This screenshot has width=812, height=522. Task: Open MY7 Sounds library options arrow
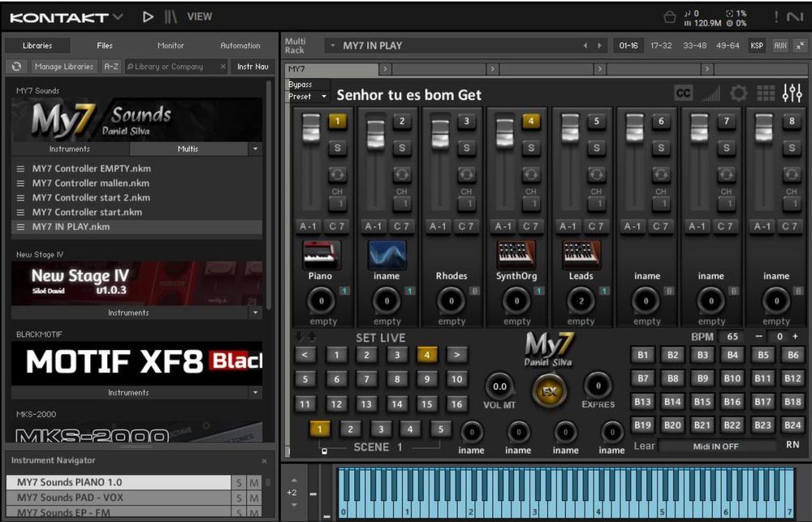[255, 149]
